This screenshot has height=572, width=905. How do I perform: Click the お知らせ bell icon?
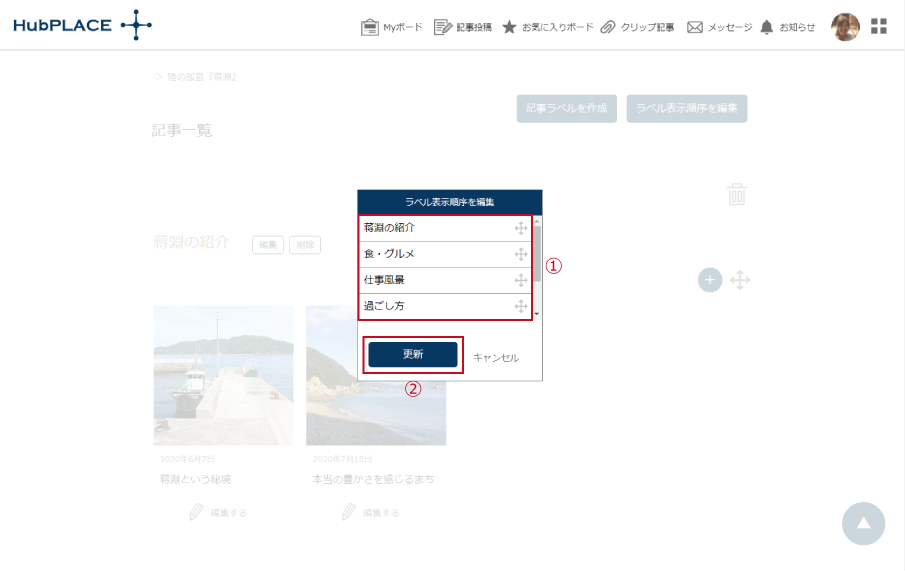coord(766,27)
